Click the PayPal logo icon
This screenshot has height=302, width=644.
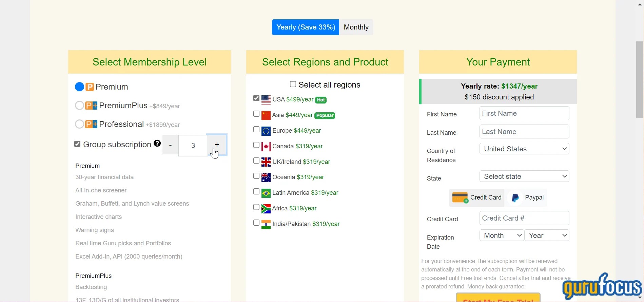click(x=515, y=198)
